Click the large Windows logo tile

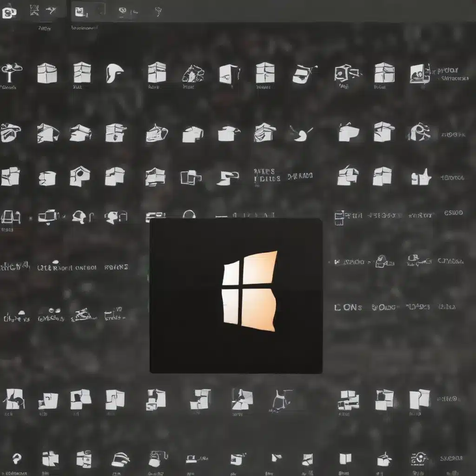[x=236, y=296]
